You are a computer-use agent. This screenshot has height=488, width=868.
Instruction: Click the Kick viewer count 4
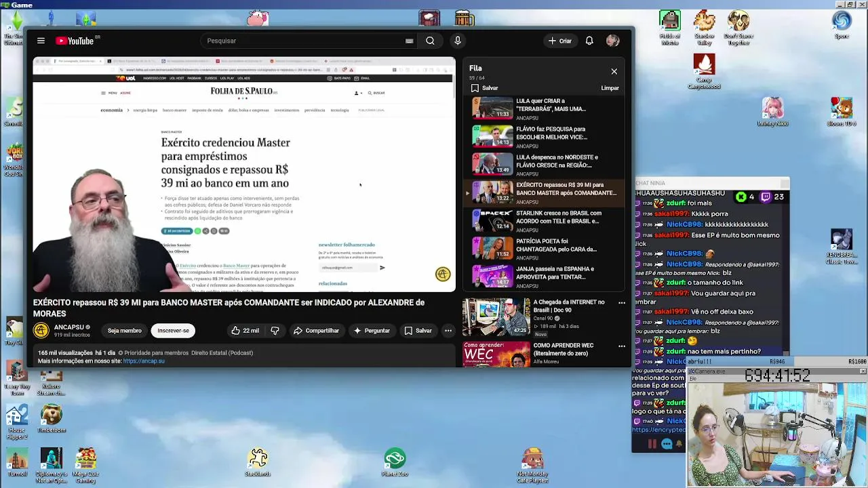(x=745, y=197)
